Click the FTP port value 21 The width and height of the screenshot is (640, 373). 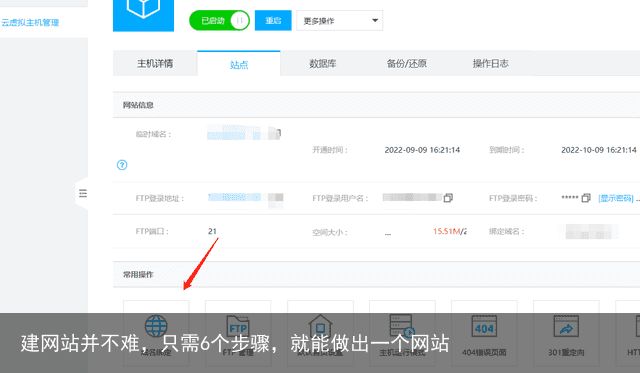point(212,231)
